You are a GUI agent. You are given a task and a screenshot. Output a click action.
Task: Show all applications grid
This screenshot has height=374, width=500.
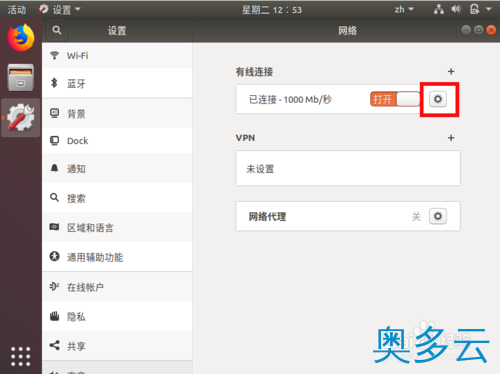click(21, 356)
